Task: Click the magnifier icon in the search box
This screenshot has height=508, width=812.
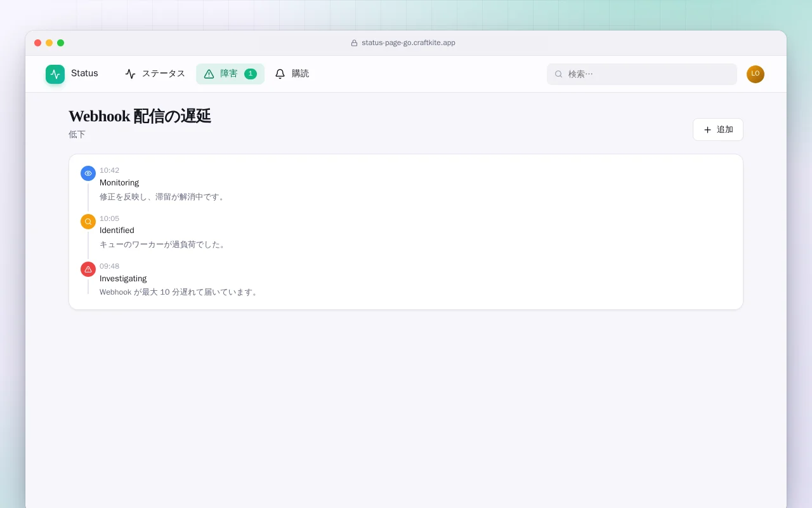Action: [x=558, y=74]
